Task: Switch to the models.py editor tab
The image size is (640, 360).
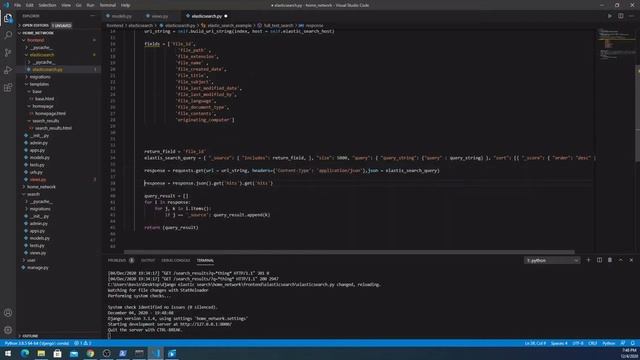Action: tap(121, 16)
